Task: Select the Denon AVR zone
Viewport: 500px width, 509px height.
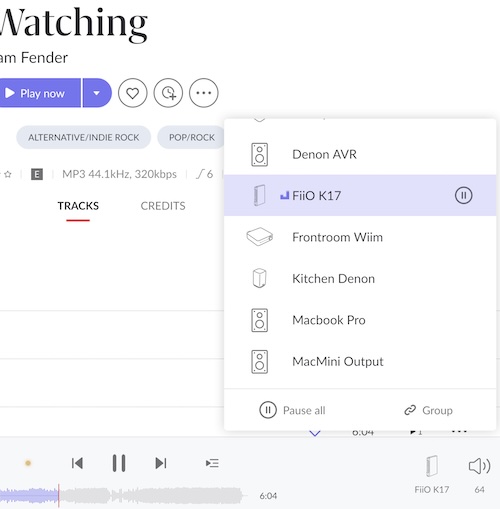Action: coord(360,154)
